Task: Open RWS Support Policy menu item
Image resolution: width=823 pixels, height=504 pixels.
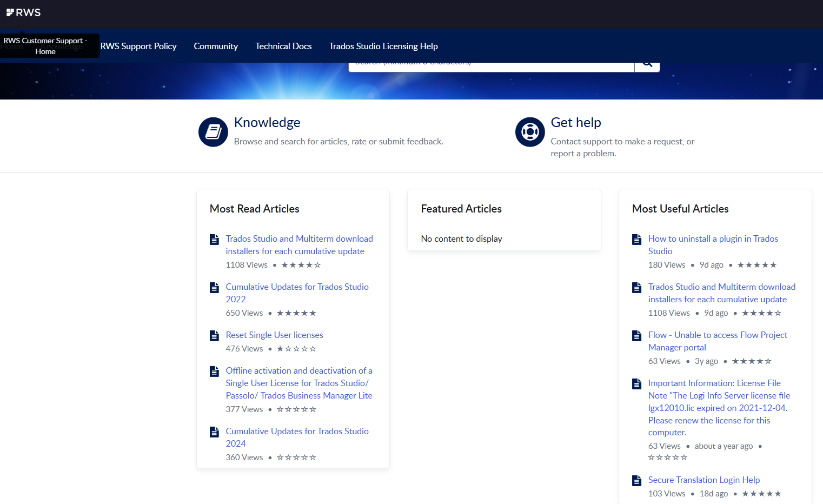Action: click(x=138, y=46)
